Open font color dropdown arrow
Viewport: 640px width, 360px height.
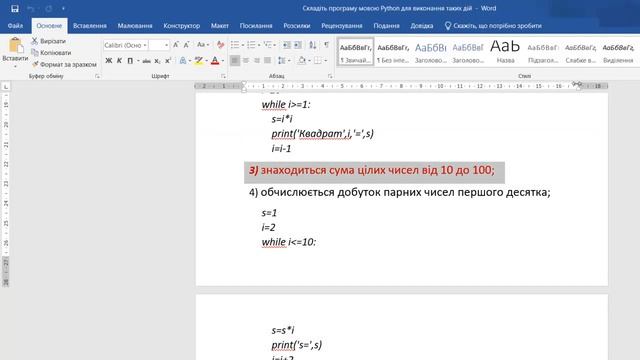pos(222,61)
